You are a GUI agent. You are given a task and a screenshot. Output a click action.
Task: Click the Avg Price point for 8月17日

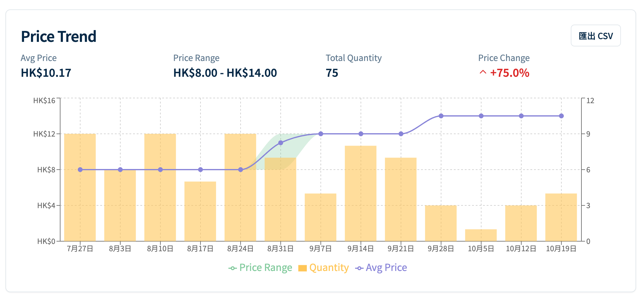pyautogui.click(x=200, y=170)
